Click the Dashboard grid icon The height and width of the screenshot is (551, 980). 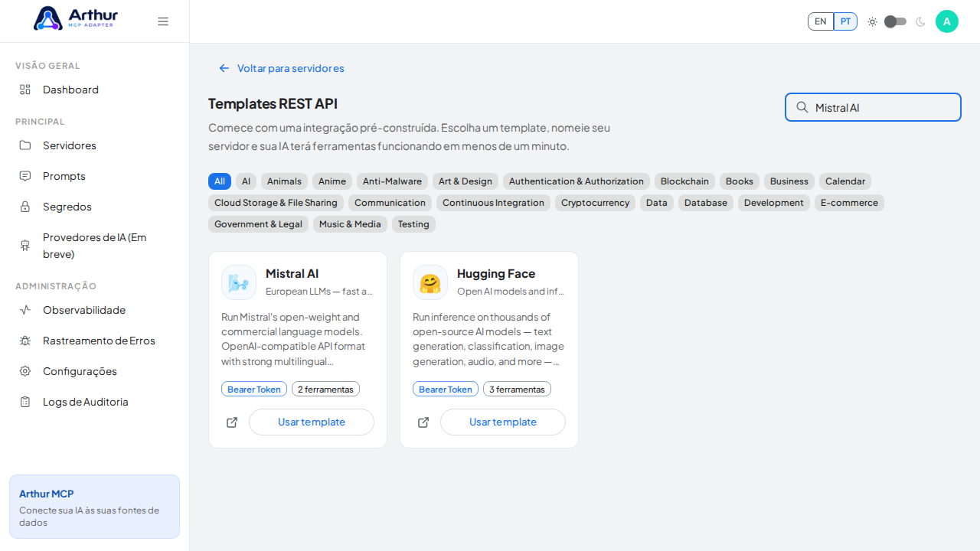25,90
